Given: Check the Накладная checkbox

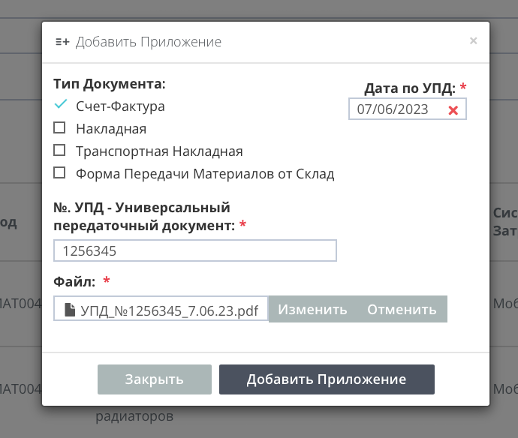Looking at the screenshot, I should coord(59,128).
